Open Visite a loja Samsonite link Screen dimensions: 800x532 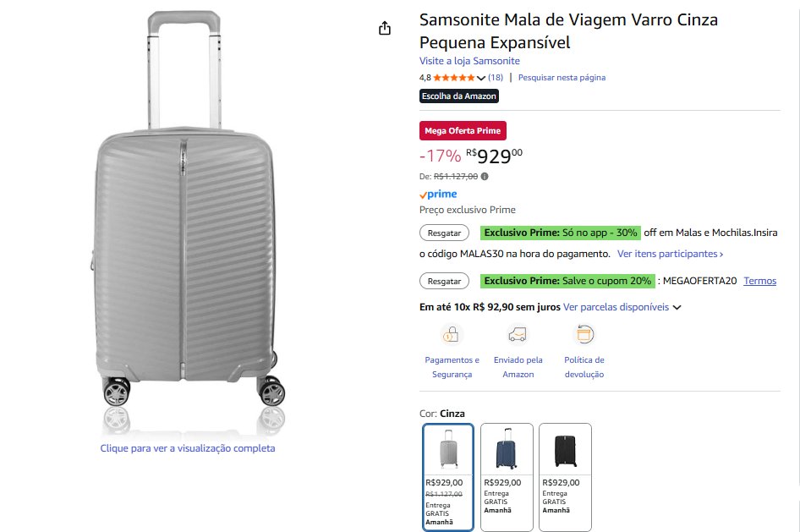tap(469, 61)
